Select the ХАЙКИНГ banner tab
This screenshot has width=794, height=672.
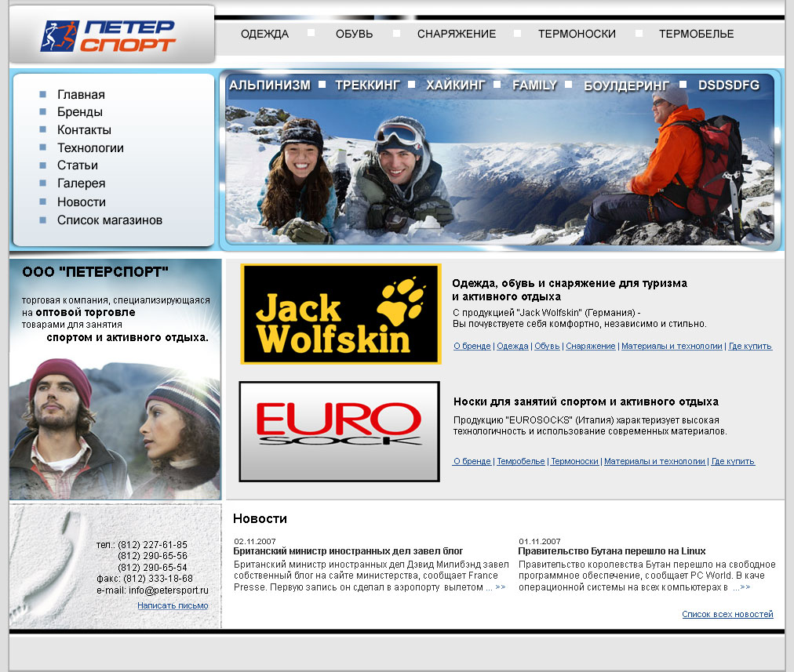[455, 85]
